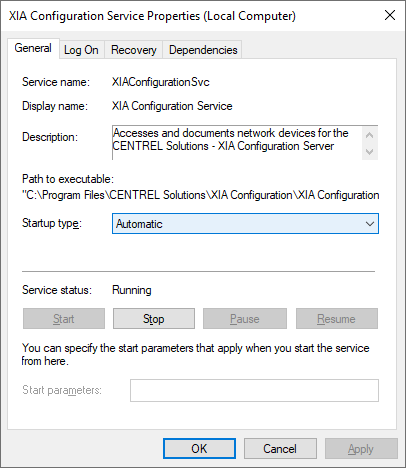Click the Running service status text

[132, 290]
